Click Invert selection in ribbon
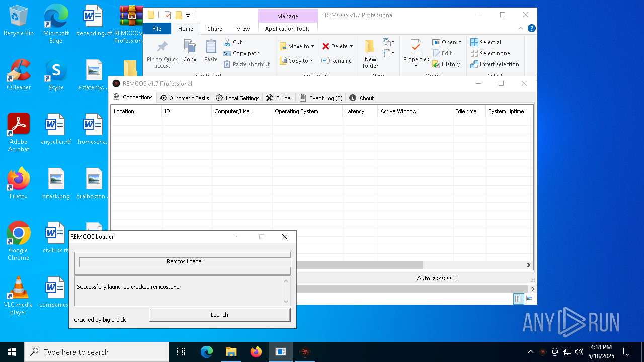 coord(495,64)
